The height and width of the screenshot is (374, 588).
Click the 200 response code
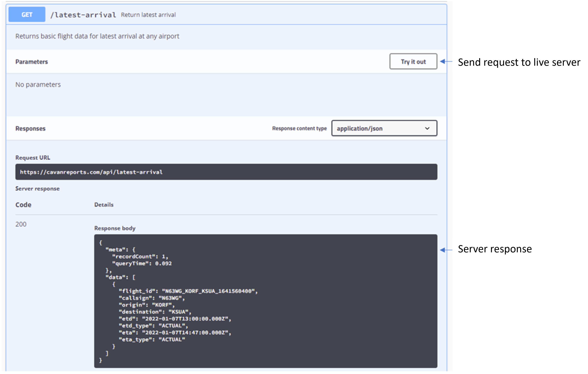point(21,224)
